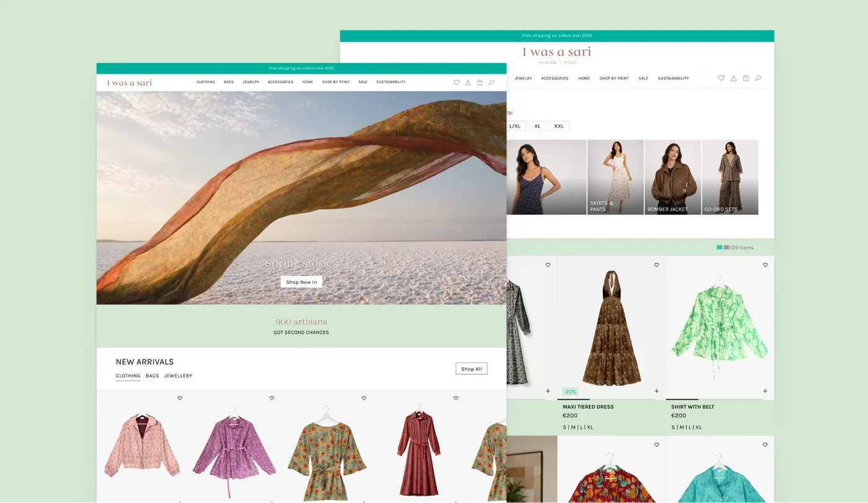Open SHOP BY PRINT in the front window navigation
Screen dimensions: 868x503
point(336,82)
